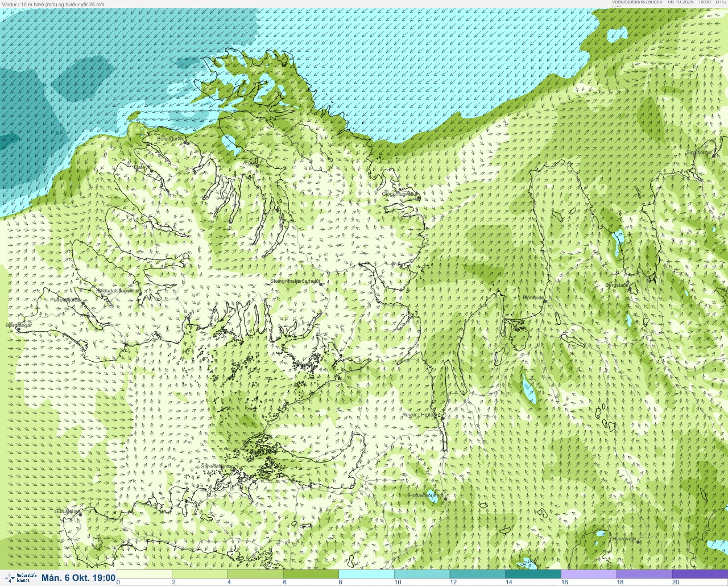Click the Bíldudalsflugvöllur station label
The width and height of the screenshot is (728, 586).
[118, 291]
